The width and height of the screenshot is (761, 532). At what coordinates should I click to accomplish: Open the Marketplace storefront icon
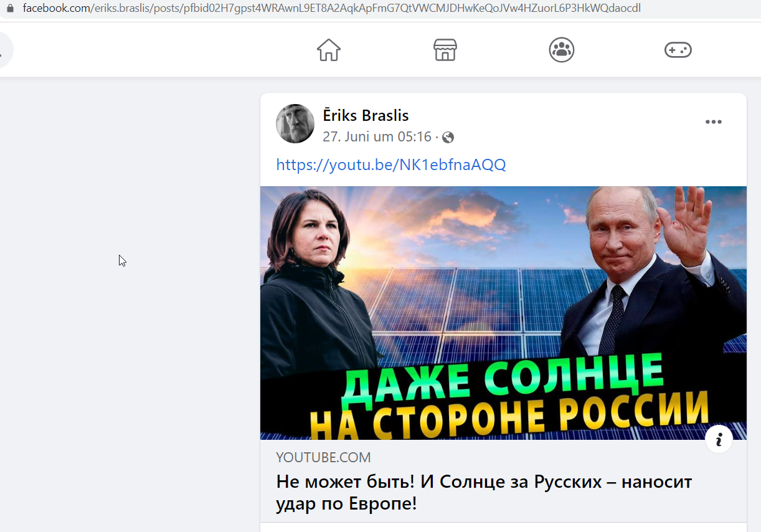445,50
